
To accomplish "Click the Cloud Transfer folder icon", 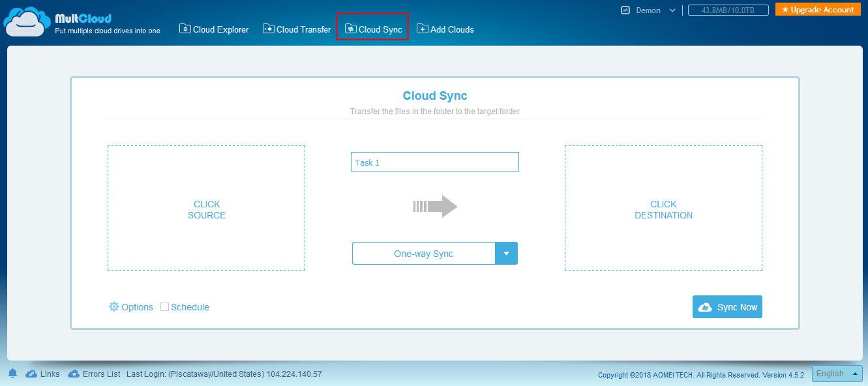I will click(x=269, y=29).
